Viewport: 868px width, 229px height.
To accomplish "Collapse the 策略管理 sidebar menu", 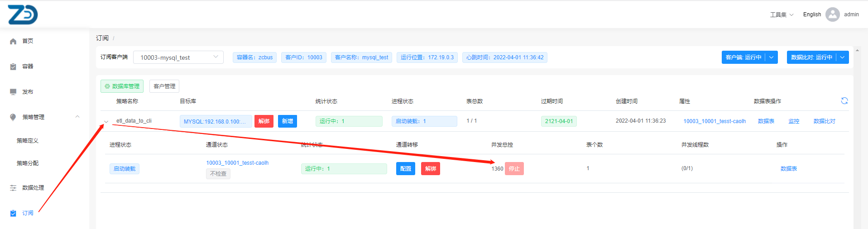I will pyautogui.click(x=77, y=117).
